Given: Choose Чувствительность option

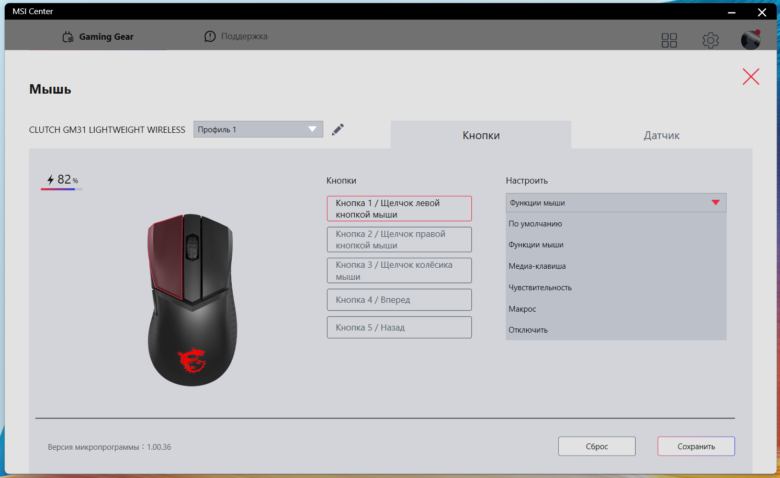Looking at the screenshot, I should point(616,287).
